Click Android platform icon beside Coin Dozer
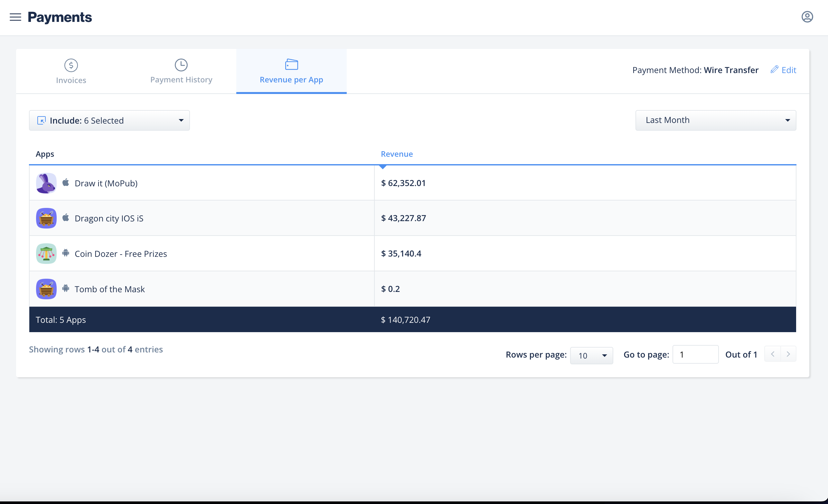Image resolution: width=828 pixels, height=504 pixels. coord(66,253)
